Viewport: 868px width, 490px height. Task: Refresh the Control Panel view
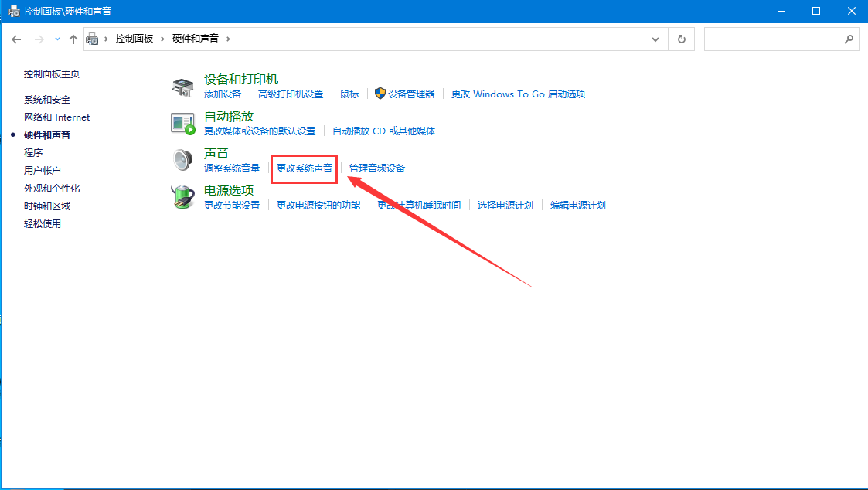point(681,39)
